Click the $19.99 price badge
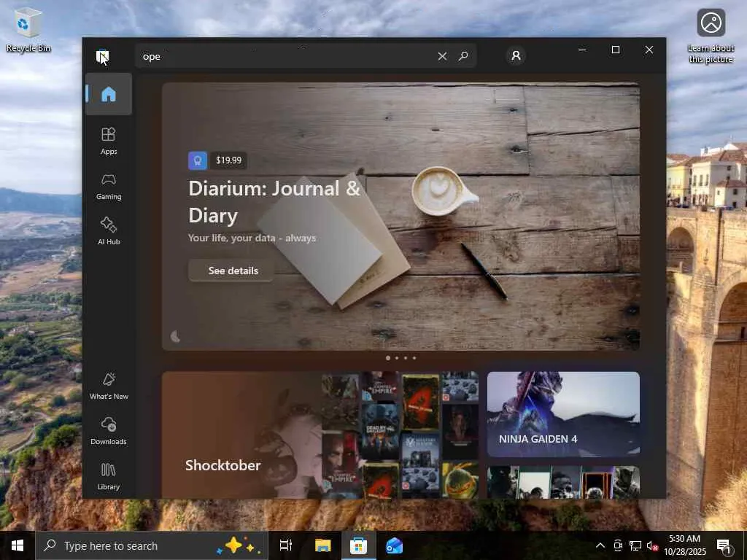Screen dimensions: 747x560 coord(228,160)
